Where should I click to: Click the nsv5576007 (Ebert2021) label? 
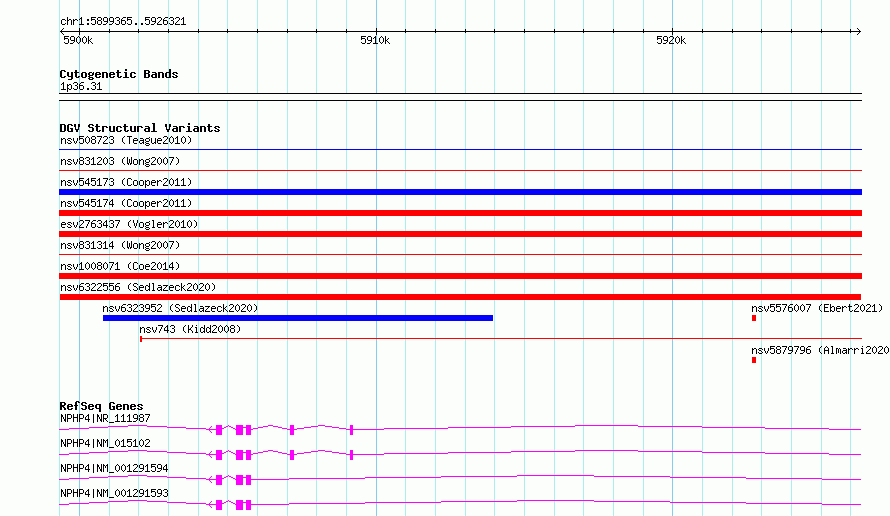[817, 308]
